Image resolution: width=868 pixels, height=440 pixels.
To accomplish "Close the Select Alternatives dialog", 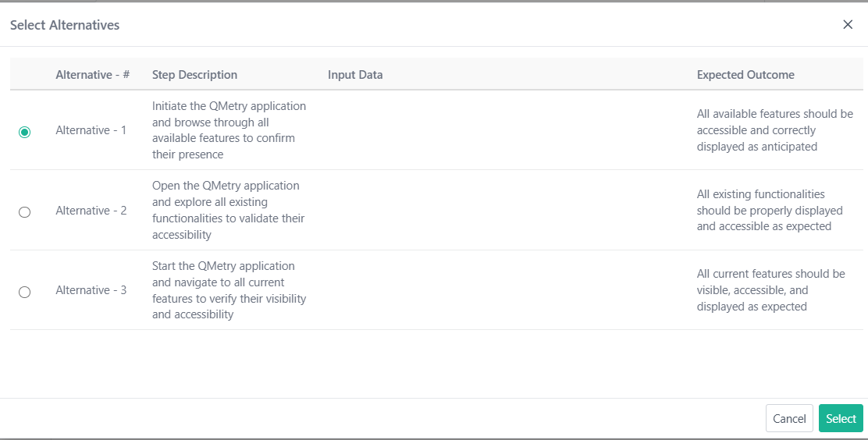I will tap(848, 24).
